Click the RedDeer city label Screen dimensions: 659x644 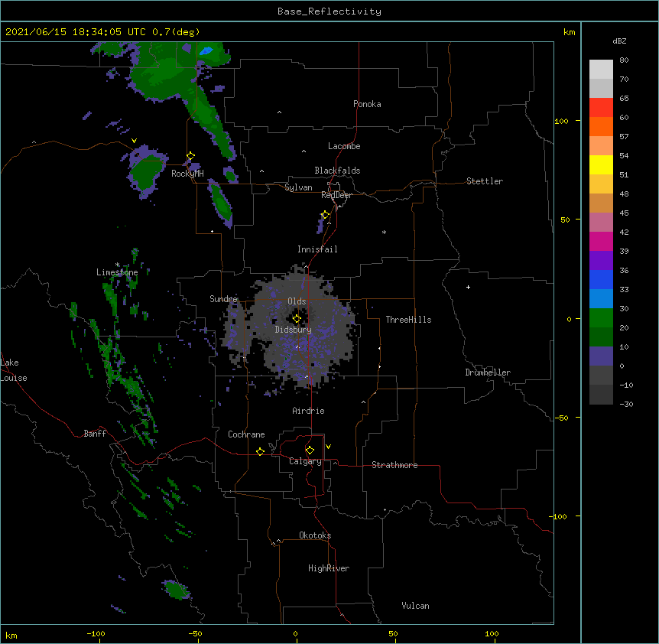[336, 195]
